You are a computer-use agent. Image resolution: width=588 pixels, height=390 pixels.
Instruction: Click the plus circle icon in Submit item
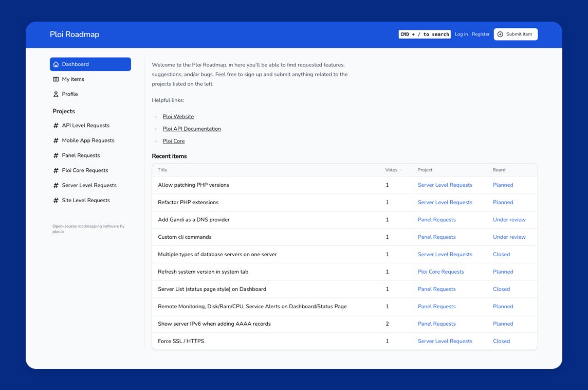[x=500, y=34]
